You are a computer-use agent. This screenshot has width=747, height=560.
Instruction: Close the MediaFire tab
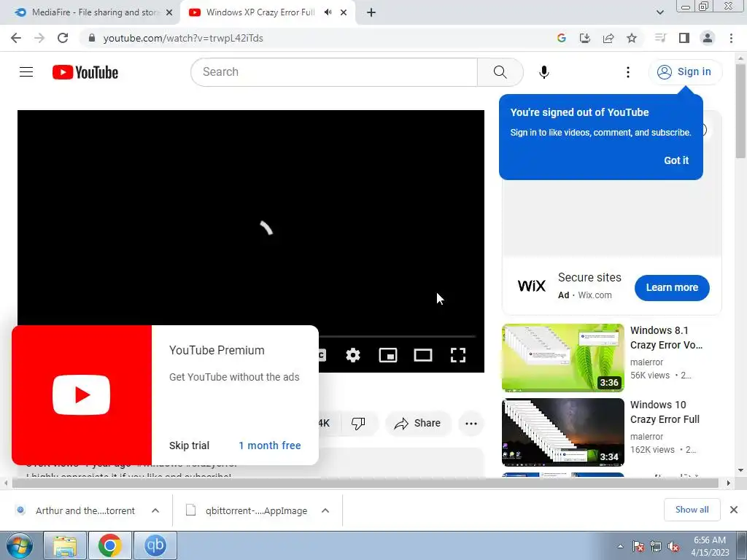(169, 12)
